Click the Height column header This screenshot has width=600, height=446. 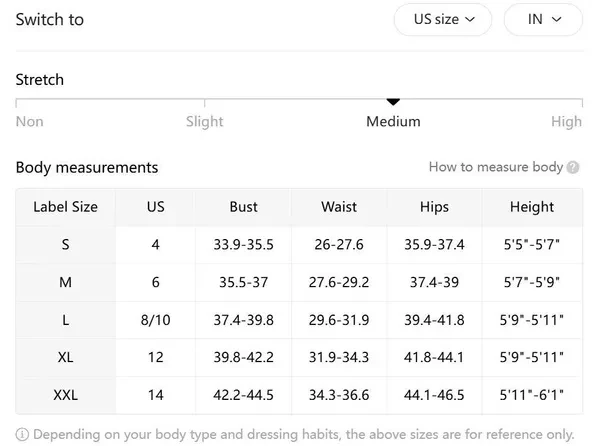[x=531, y=207]
